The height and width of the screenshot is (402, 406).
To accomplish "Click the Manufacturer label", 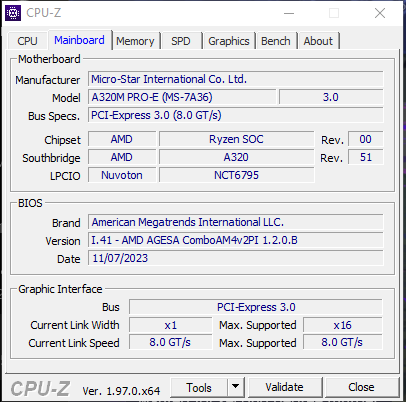I will point(48,80).
